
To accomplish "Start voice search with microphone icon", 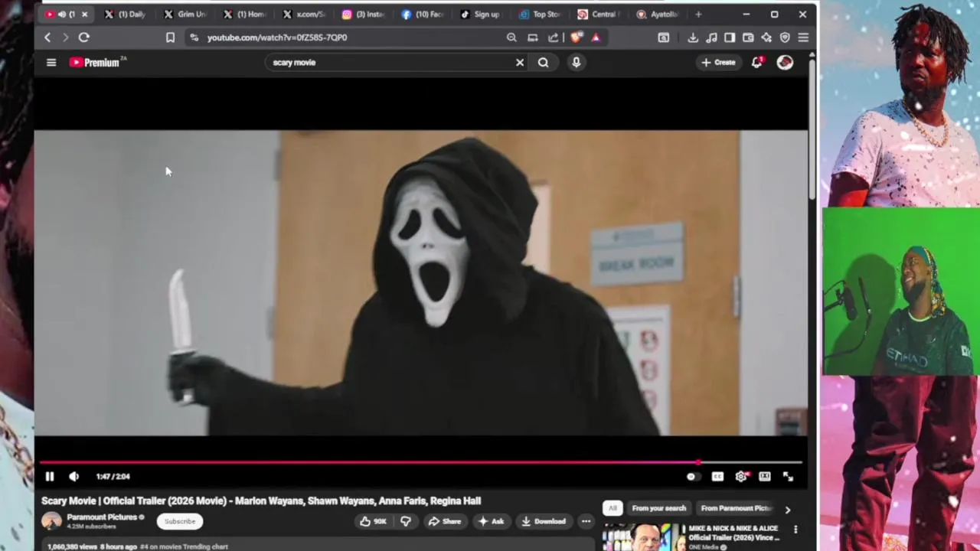I will [x=577, y=63].
